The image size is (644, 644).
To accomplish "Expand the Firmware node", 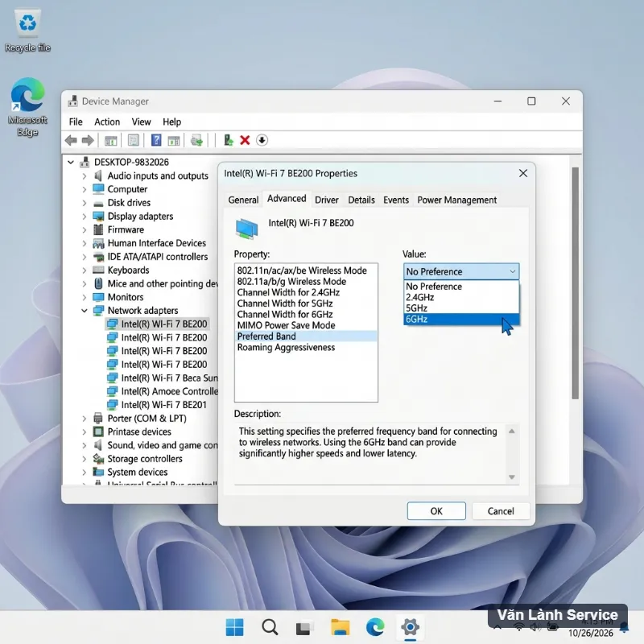I will click(x=85, y=230).
